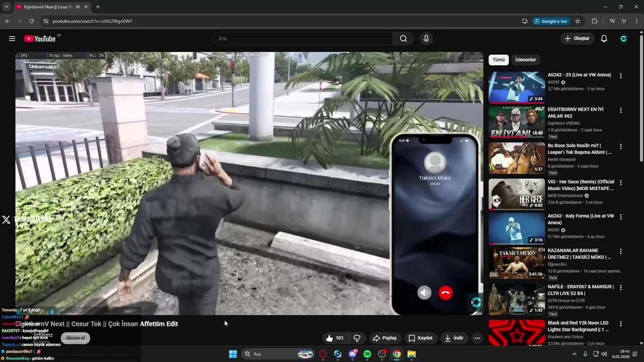Open Discord from the taskbar
This screenshot has height=362, width=644.
pos(353,354)
